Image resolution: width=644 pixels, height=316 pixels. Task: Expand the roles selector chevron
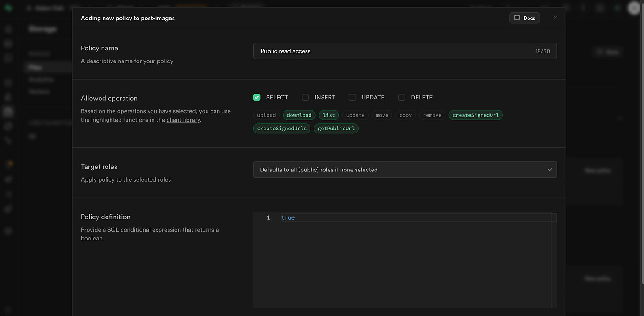[550, 169]
